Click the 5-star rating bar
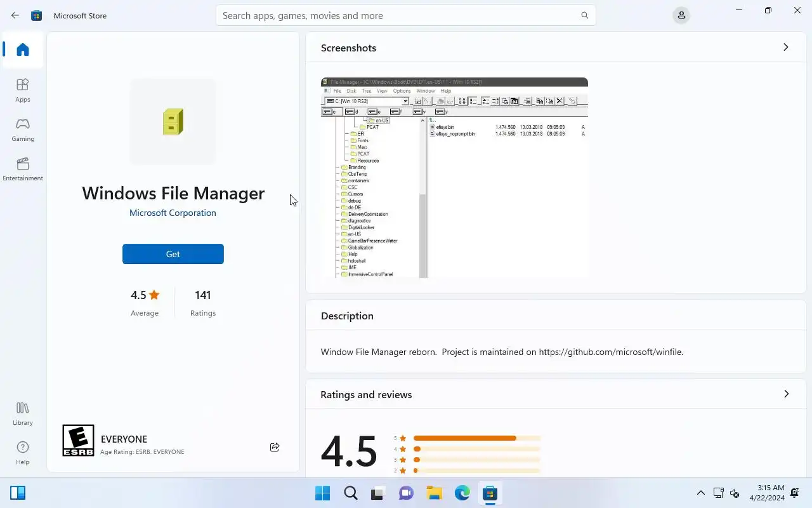This screenshot has height=508, width=812. [476, 438]
